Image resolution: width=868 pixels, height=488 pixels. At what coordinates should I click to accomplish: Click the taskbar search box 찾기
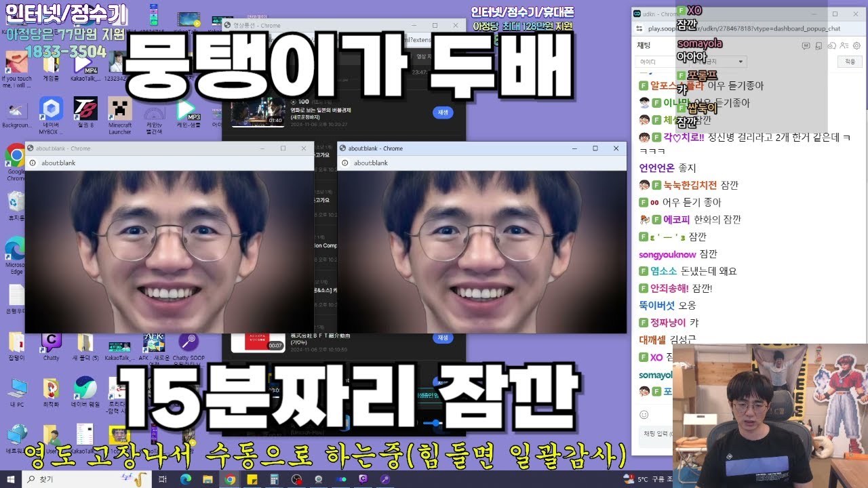tap(87, 479)
